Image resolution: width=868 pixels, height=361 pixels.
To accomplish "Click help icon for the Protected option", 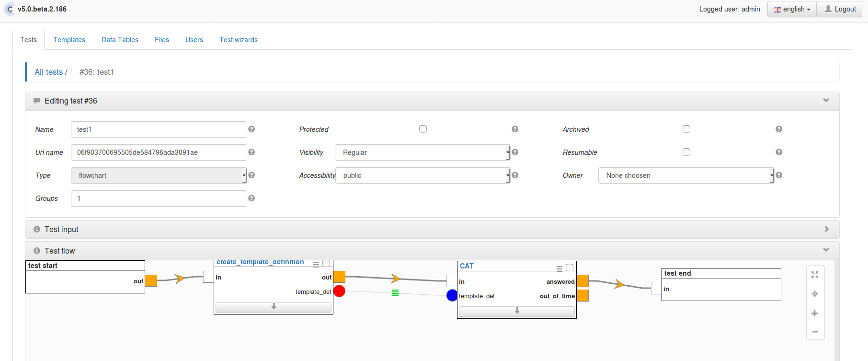I will click(515, 129).
